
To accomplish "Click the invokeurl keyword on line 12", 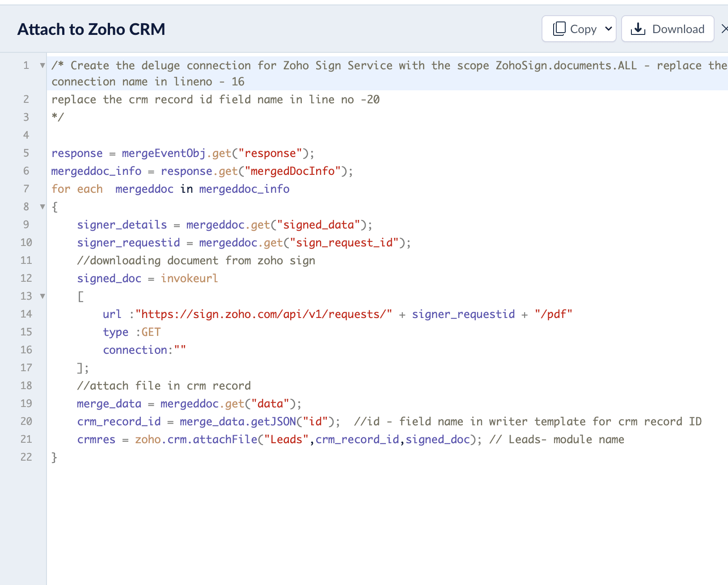I will pos(190,279).
